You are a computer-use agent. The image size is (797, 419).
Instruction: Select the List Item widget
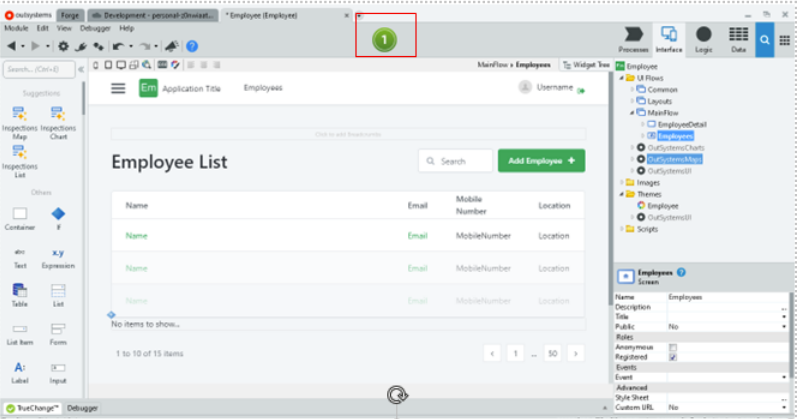[x=20, y=334]
